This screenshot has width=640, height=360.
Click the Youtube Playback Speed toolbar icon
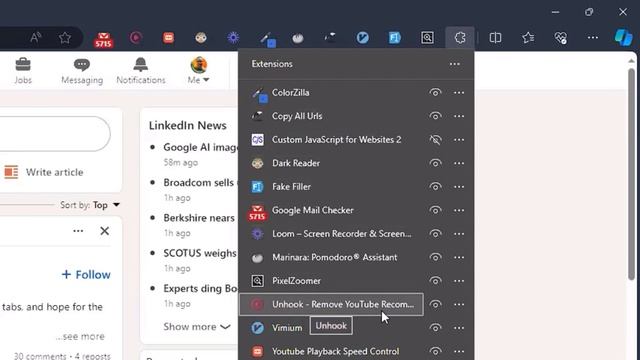pyautogui.click(x=168, y=38)
